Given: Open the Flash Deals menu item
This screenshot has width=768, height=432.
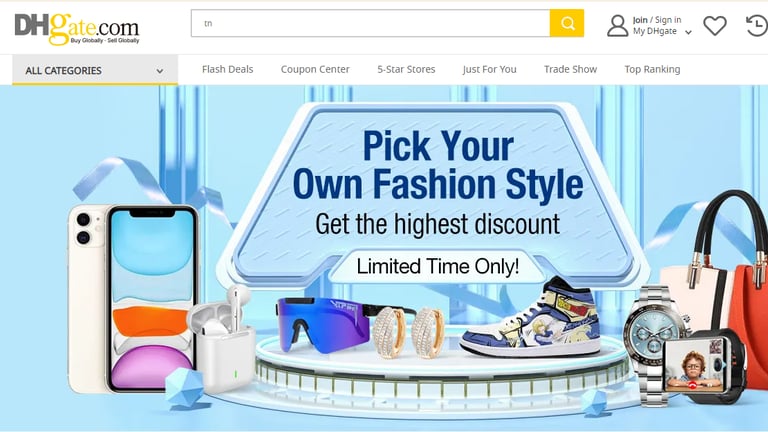Looking at the screenshot, I should (227, 69).
